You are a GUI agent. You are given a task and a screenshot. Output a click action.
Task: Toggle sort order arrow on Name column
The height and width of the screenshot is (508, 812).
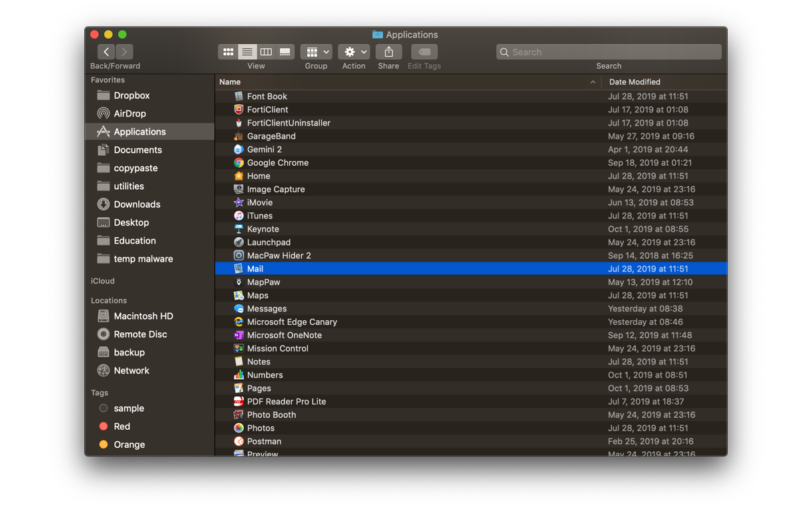coord(592,82)
